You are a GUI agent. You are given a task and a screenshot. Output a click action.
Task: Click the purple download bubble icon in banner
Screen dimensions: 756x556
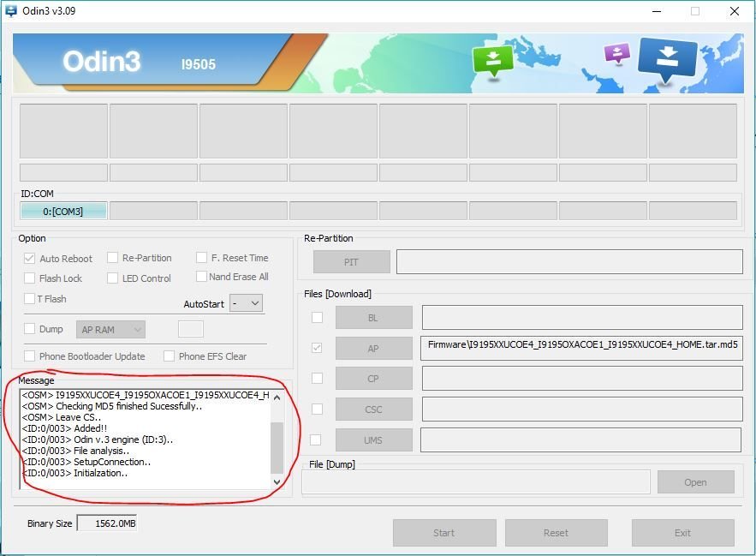pyautogui.click(x=617, y=53)
